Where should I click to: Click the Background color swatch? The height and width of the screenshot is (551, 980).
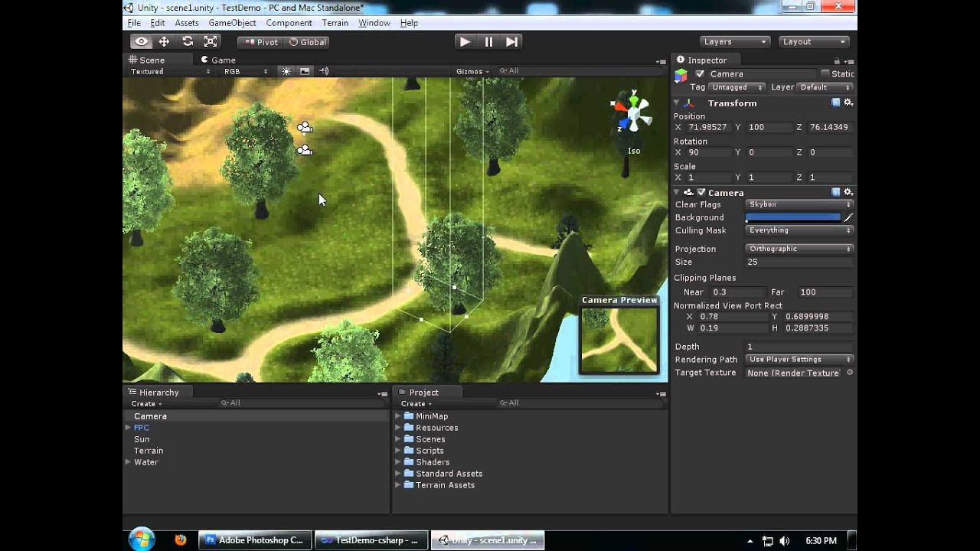793,217
